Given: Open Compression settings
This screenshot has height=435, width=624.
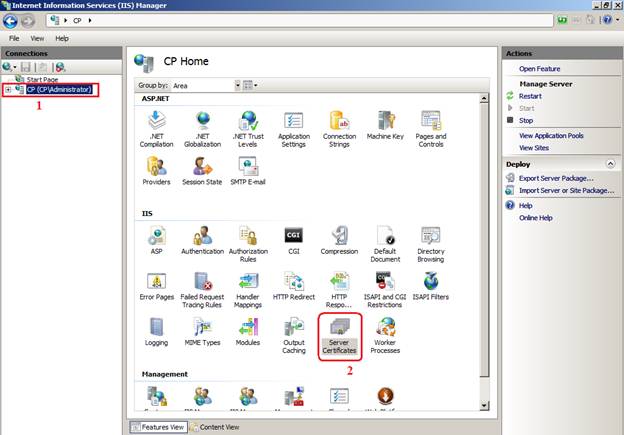Looking at the screenshot, I should point(339,240).
